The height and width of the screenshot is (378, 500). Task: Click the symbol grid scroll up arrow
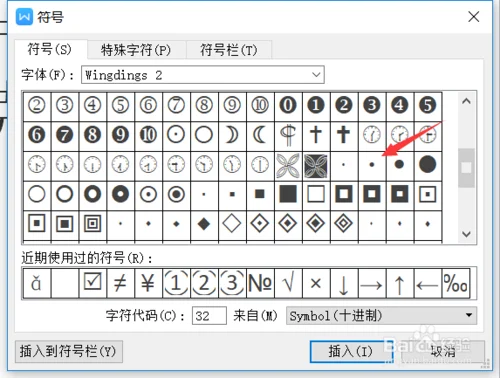tap(466, 101)
